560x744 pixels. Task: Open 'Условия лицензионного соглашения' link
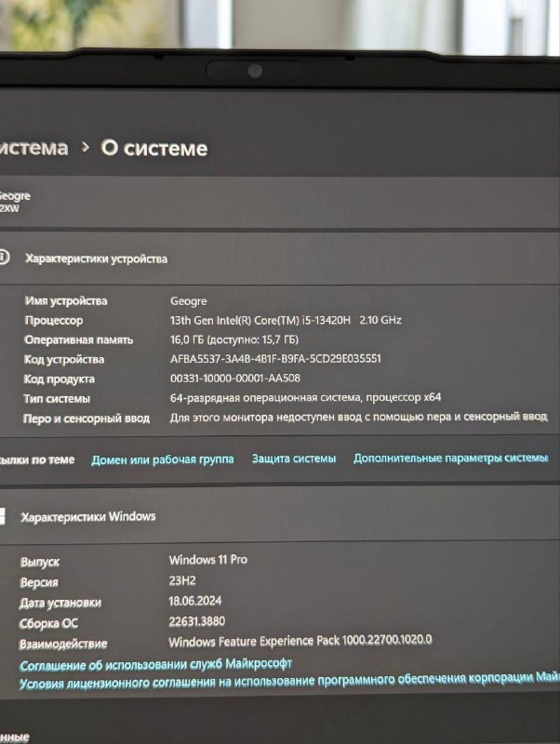(x=289, y=681)
